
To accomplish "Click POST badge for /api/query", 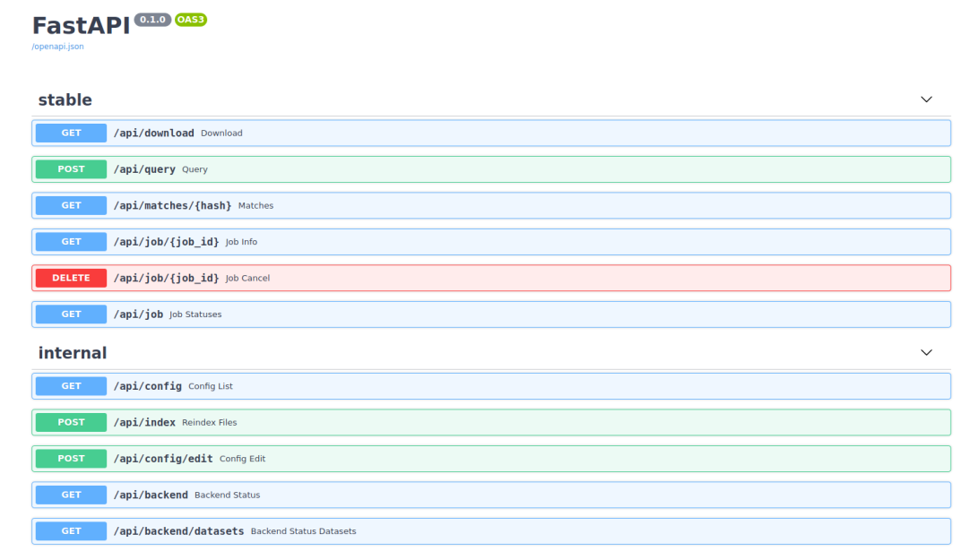I will pyautogui.click(x=71, y=169).
